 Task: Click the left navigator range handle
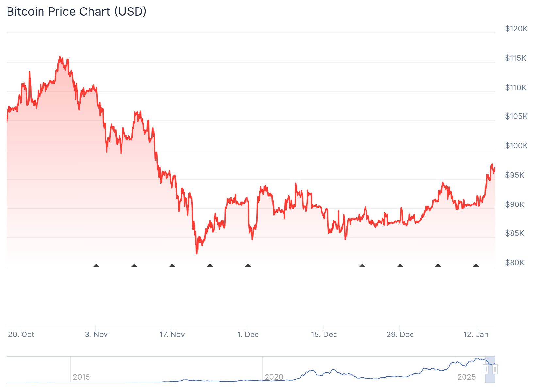[486, 369]
